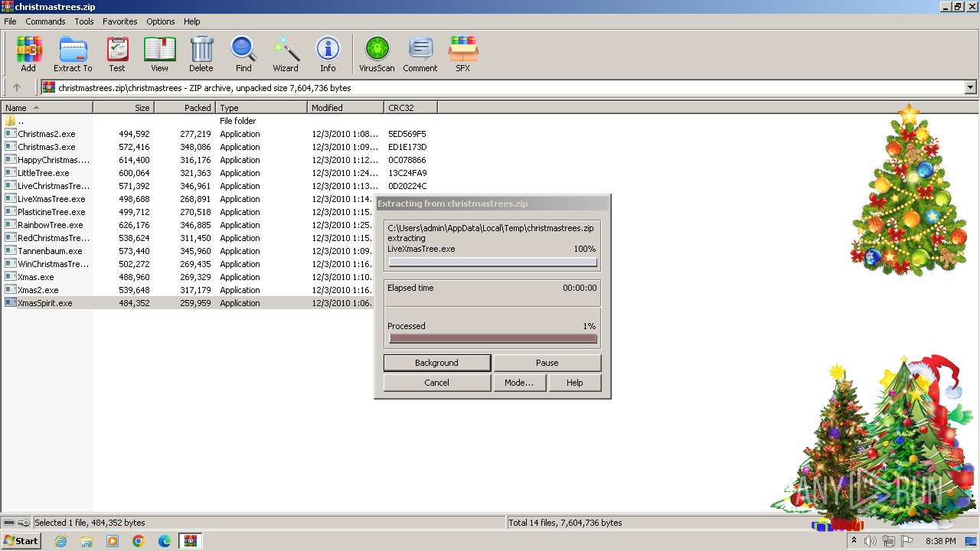Open the View file tool
980x551 pixels.
(x=159, y=54)
